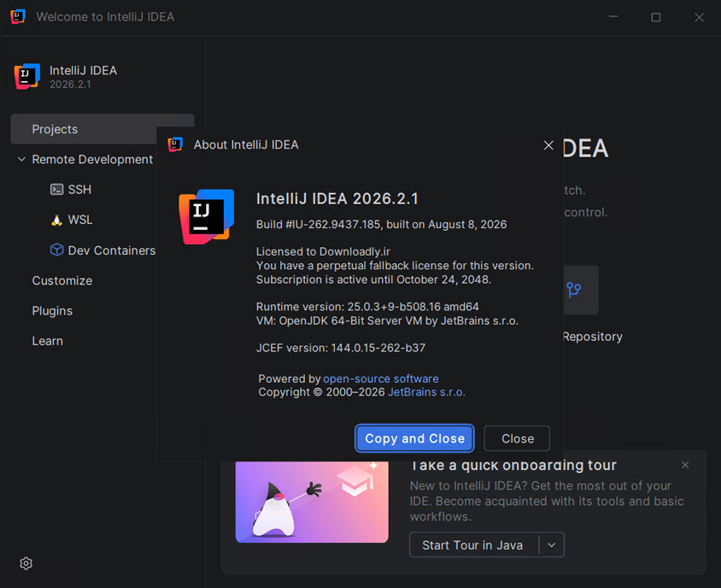The width and height of the screenshot is (721, 588).
Task: Maximize the Welcome window
Action: (656, 17)
